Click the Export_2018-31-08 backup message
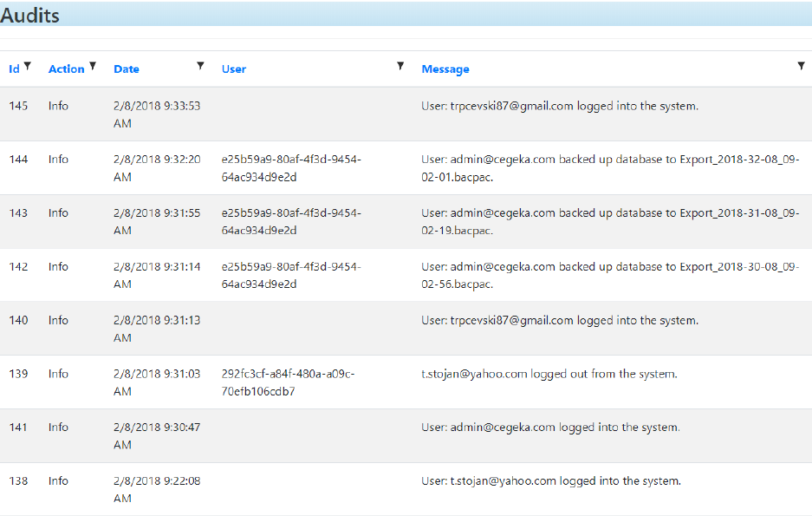The image size is (812, 516). [610, 222]
